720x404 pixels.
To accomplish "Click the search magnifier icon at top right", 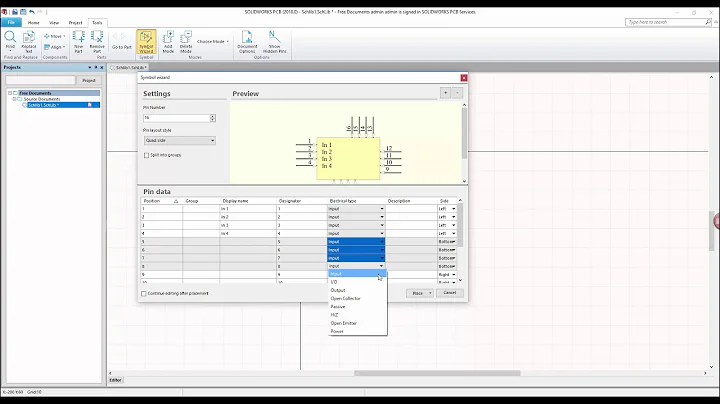I will pos(708,22).
